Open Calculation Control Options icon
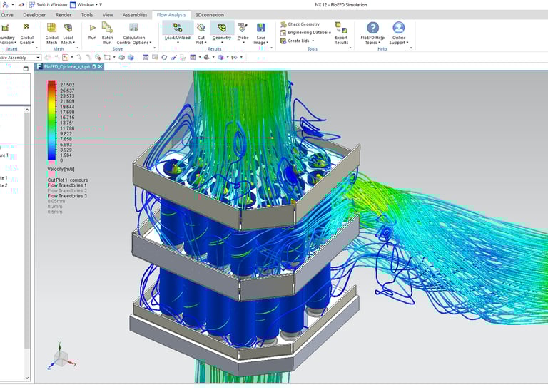Screen dimensions: 548x392 [133, 27]
